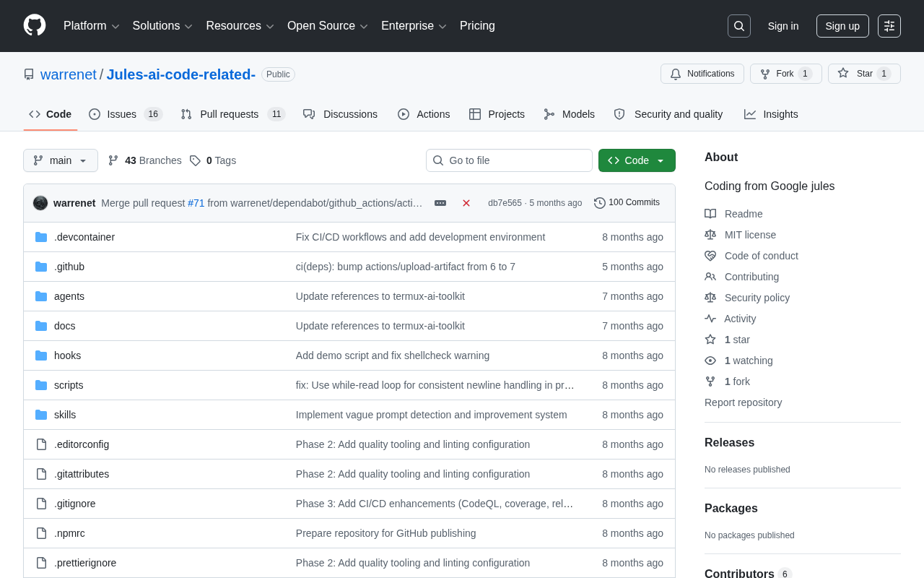Click warrenet's avatar in commit bar
This screenshot has width=924, height=578.
[40, 203]
